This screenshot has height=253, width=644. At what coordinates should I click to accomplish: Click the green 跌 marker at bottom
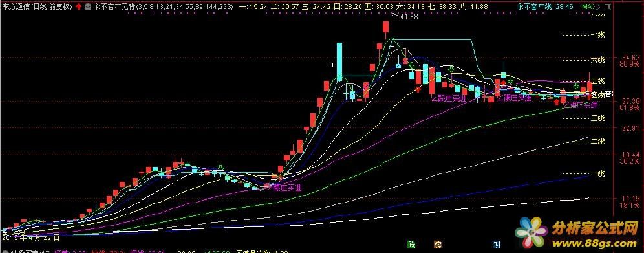pyautogui.click(x=411, y=245)
